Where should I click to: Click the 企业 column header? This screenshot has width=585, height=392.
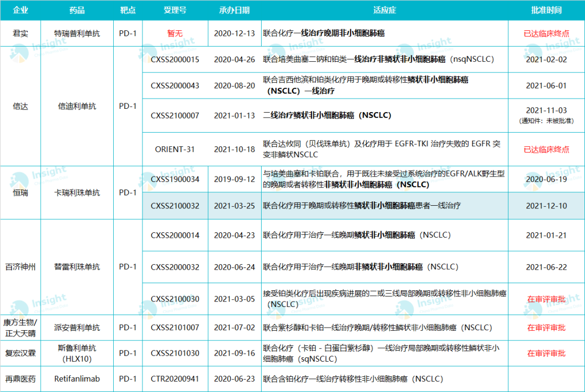(21, 10)
